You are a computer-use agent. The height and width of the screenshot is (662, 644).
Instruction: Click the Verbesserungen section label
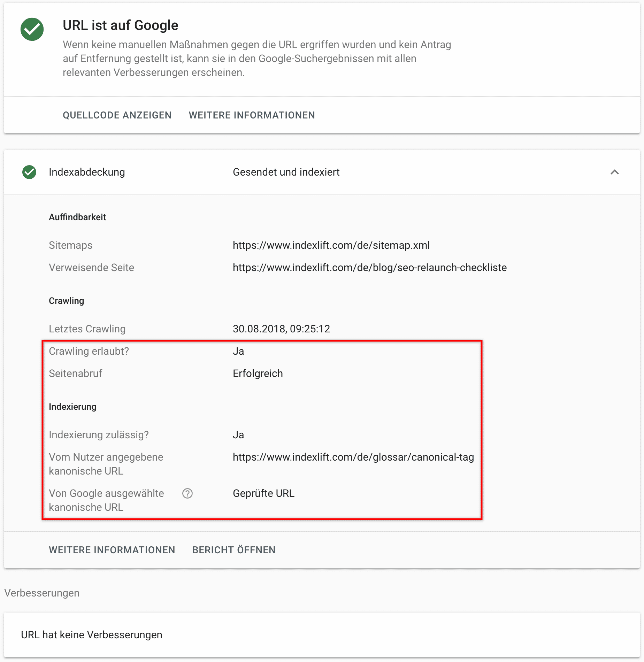click(x=42, y=593)
